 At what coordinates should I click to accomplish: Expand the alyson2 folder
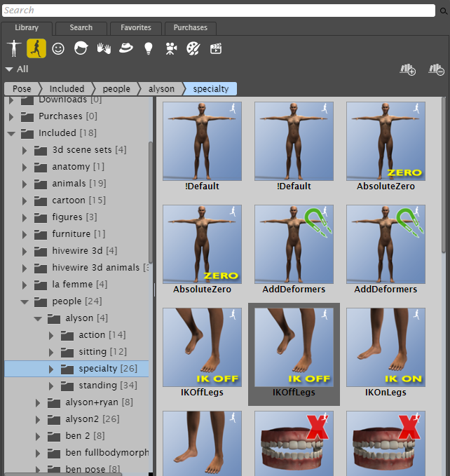tap(38, 419)
